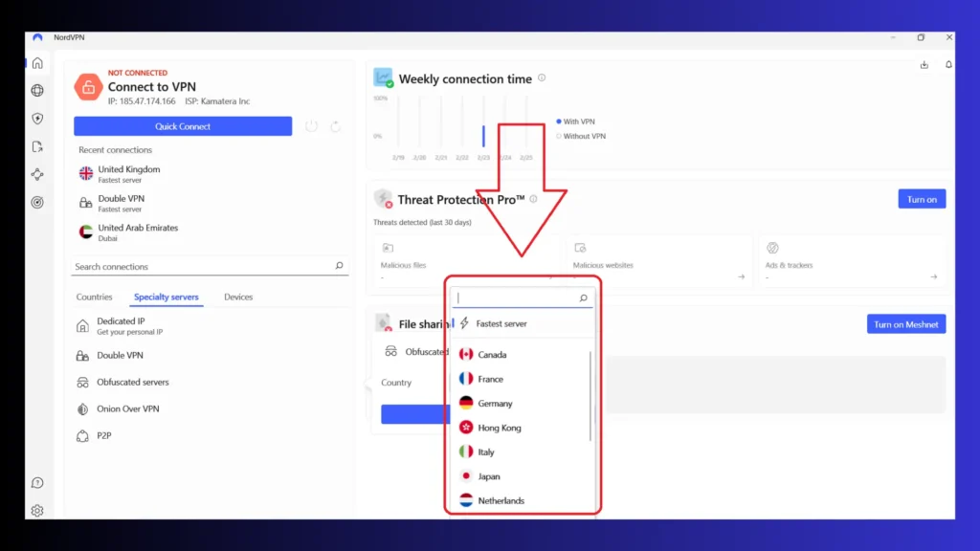
Task: Click the Malicious websites arrow
Action: pyautogui.click(x=742, y=276)
